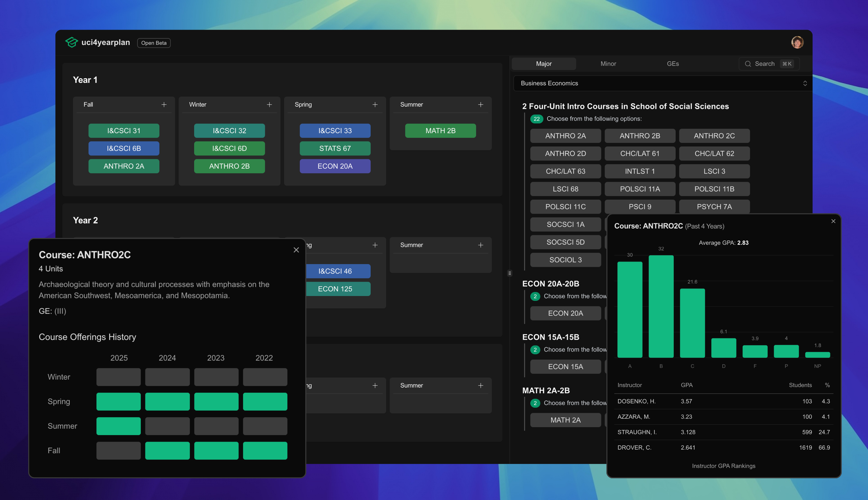The image size is (868, 500).
Task: Add a course to Year 2 Summer
Action: pos(481,245)
